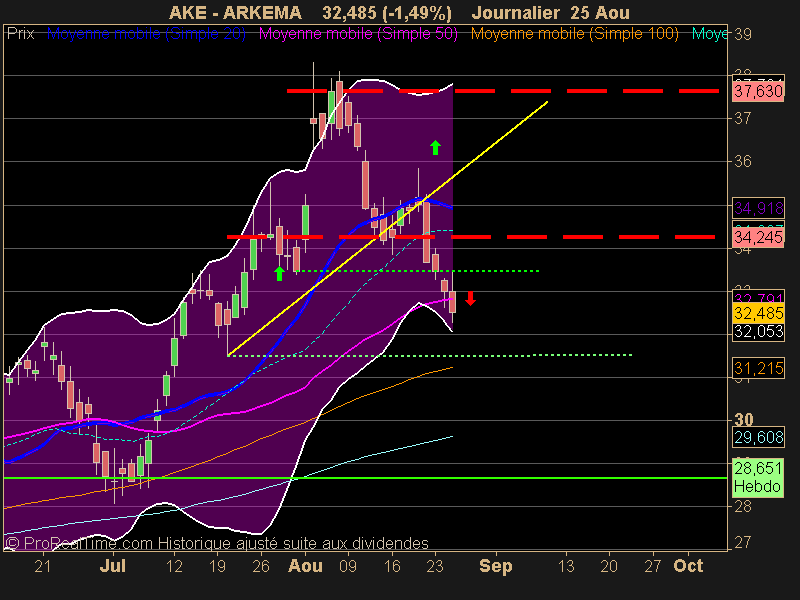Select the yellow ascending trend line
Viewport: 800px width, 600px height.
pyautogui.click(x=388, y=228)
